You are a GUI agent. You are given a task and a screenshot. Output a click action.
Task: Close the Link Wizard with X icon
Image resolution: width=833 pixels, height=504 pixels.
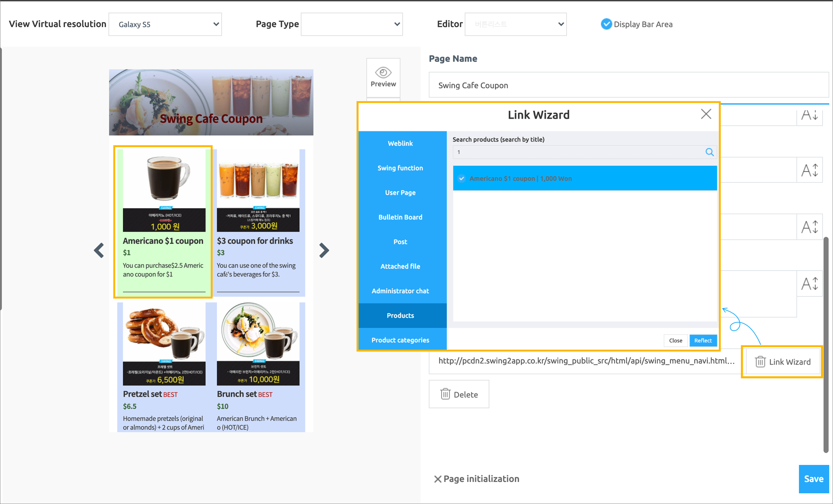point(706,114)
